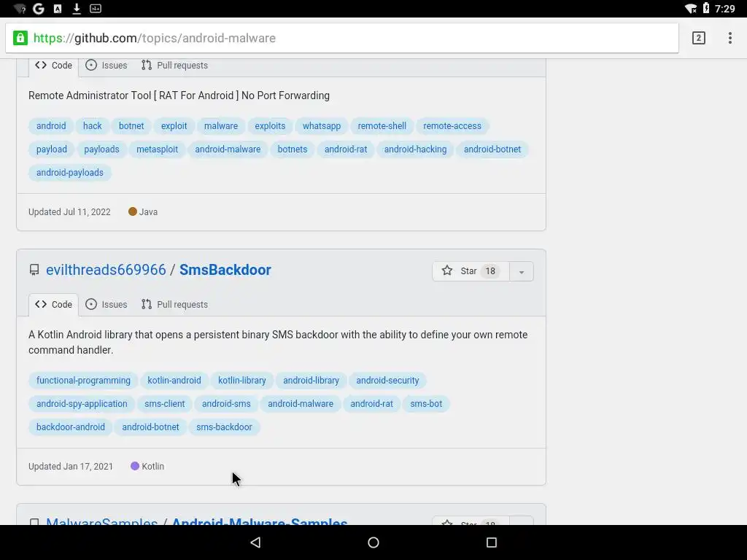Select the metasploit topic tag

pyautogui.click(x=158, y=149)
